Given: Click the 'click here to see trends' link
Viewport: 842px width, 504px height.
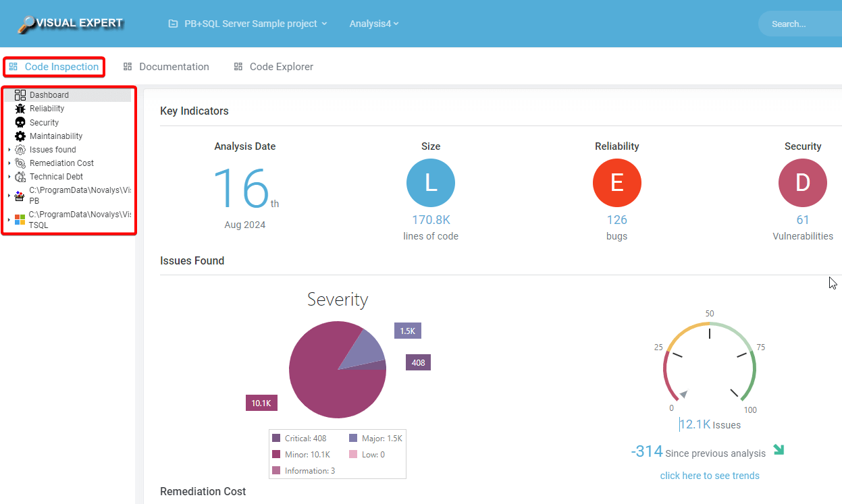Looking at the screenshot, I should click(710, 476).
